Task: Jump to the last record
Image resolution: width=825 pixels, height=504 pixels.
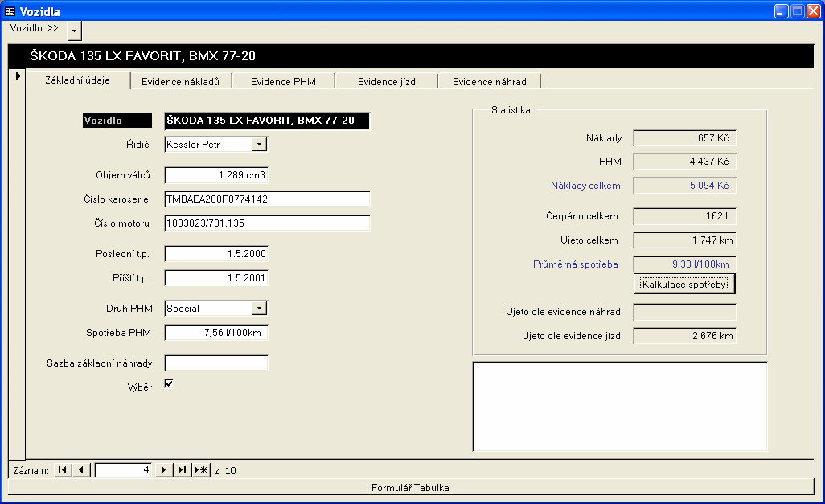Action: (x=183, y=470)
